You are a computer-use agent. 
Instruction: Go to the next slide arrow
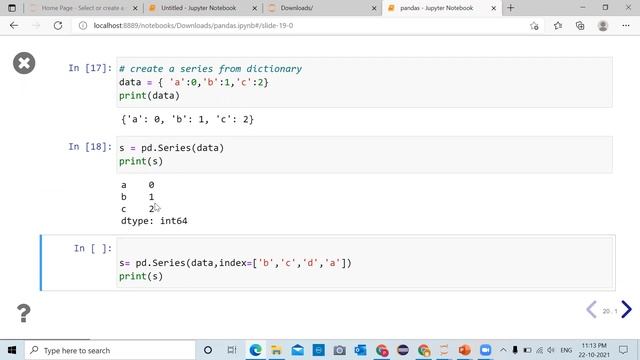click(626, 310)
